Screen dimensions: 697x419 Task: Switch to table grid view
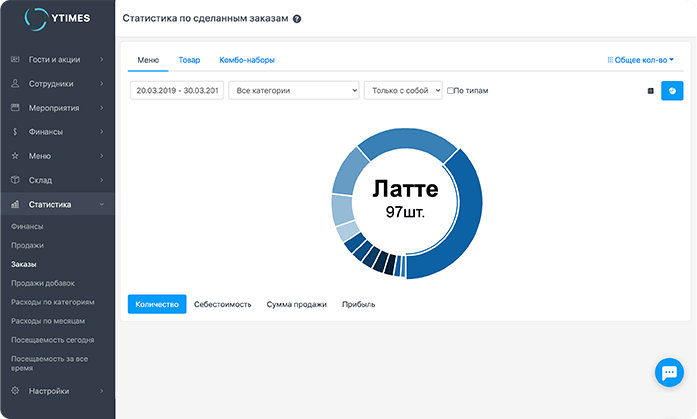point(650,90)
